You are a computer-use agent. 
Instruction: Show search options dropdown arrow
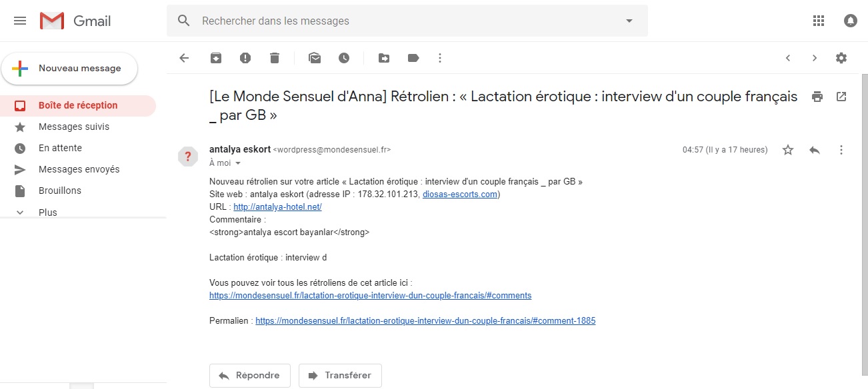(629, 21)
